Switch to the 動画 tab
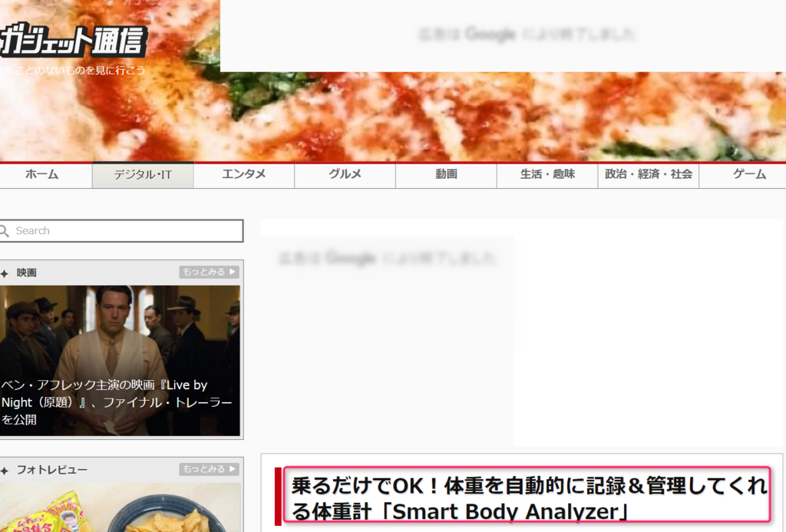786x532 pixels. click(x=446, y=174)
